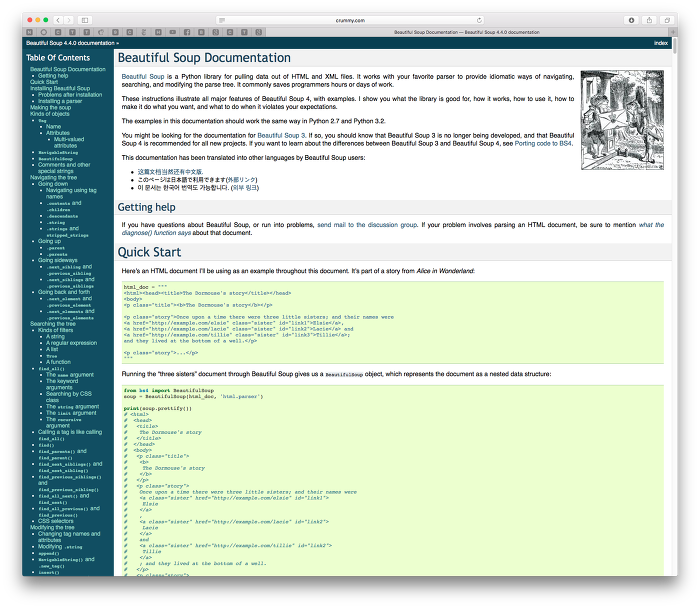Open the Beautiful Soup 3 documentation link
The width and height of the screenshot is (700, 608).
281,135
